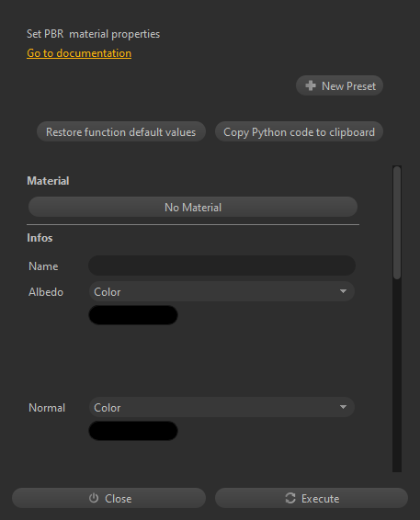The image size is (420, 520).
Task: Pick the Albedo black color swatch
Action: (133, 315)
